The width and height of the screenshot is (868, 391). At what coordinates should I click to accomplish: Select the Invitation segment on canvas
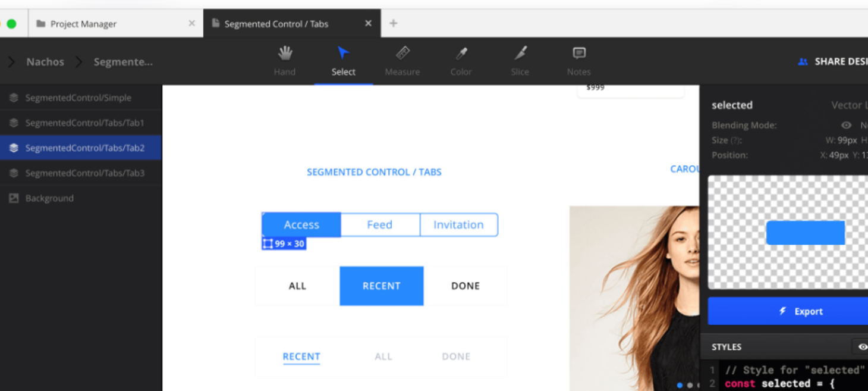click(x=458, y=224)
